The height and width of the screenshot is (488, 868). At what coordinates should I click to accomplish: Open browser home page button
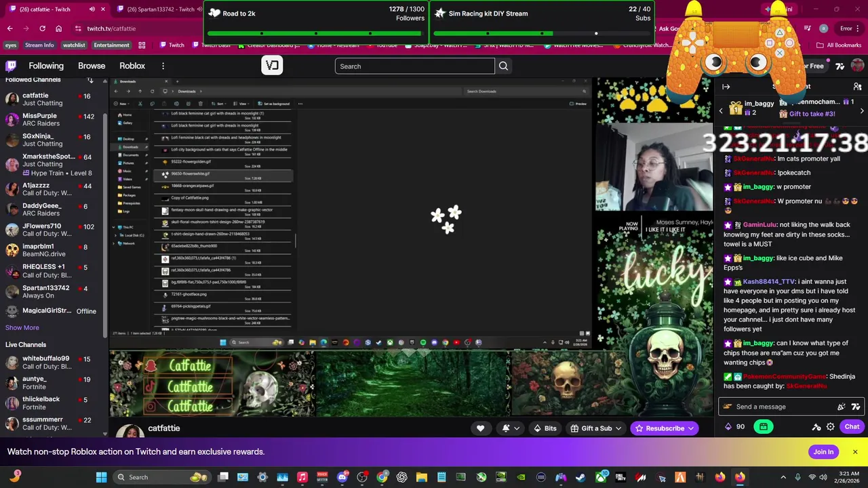pyautogui.click(x=58, y=28)
